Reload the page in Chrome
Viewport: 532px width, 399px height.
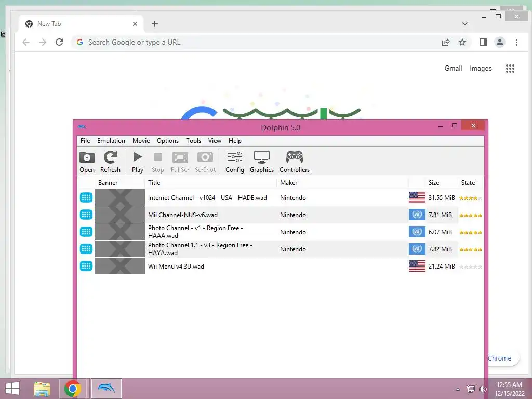59,42
